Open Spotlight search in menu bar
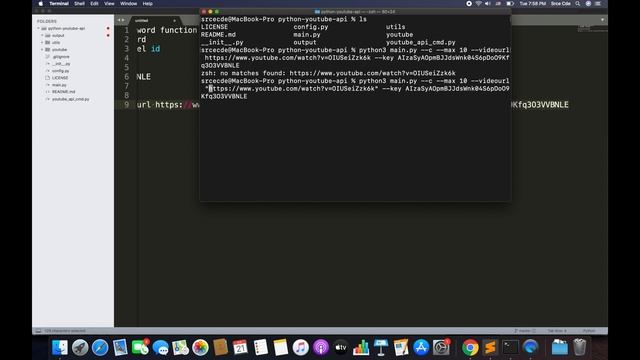 coord(578,4)
